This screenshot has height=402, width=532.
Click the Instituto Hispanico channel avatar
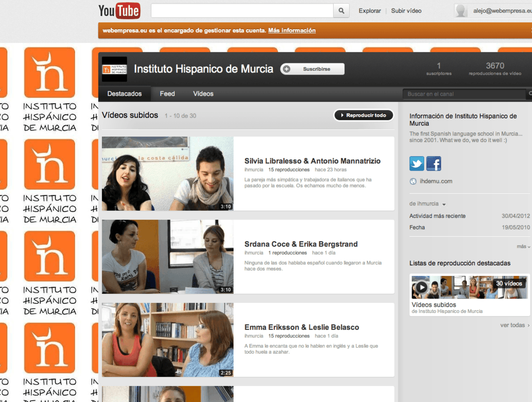[115, 69]
